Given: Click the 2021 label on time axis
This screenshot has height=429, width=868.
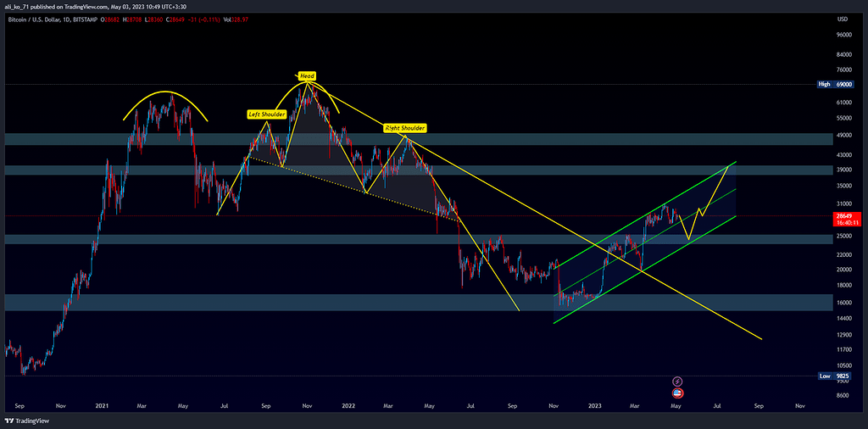Looking at the screenshot, I should pyautogui.click(x=103, y=406).
